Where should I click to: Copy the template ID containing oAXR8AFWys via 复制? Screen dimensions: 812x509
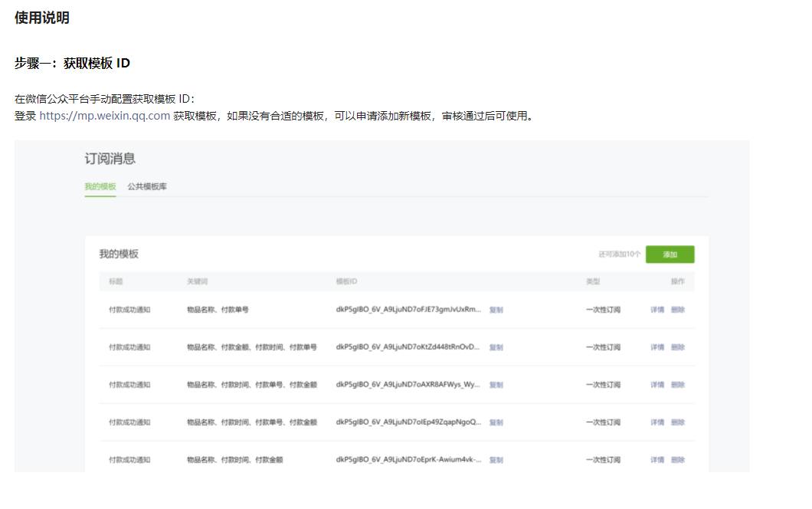[x=496, y=385]
